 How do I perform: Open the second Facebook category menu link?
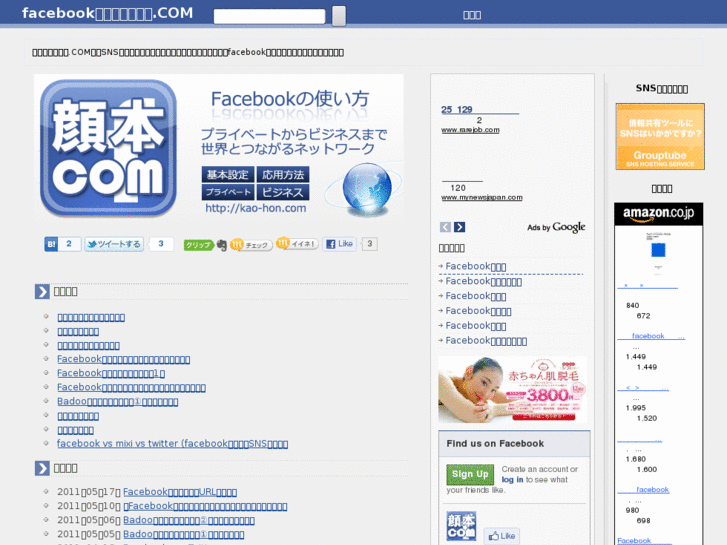coord(484,282)
